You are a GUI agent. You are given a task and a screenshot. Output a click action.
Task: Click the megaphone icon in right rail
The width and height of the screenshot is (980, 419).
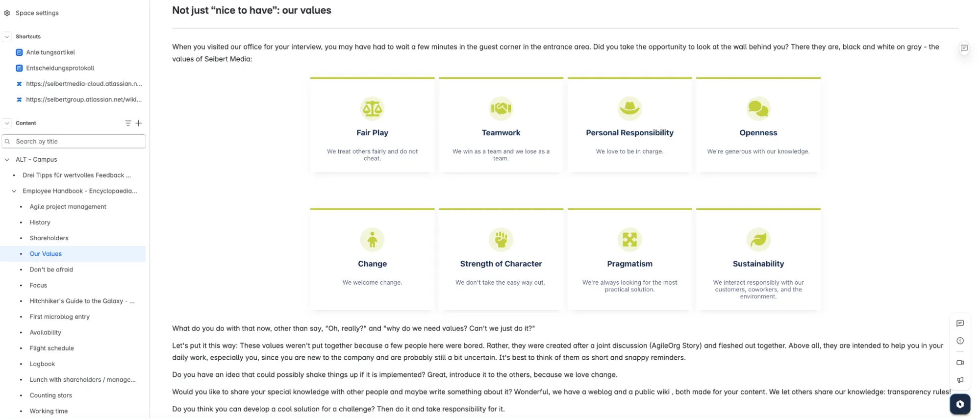point(960,380)
